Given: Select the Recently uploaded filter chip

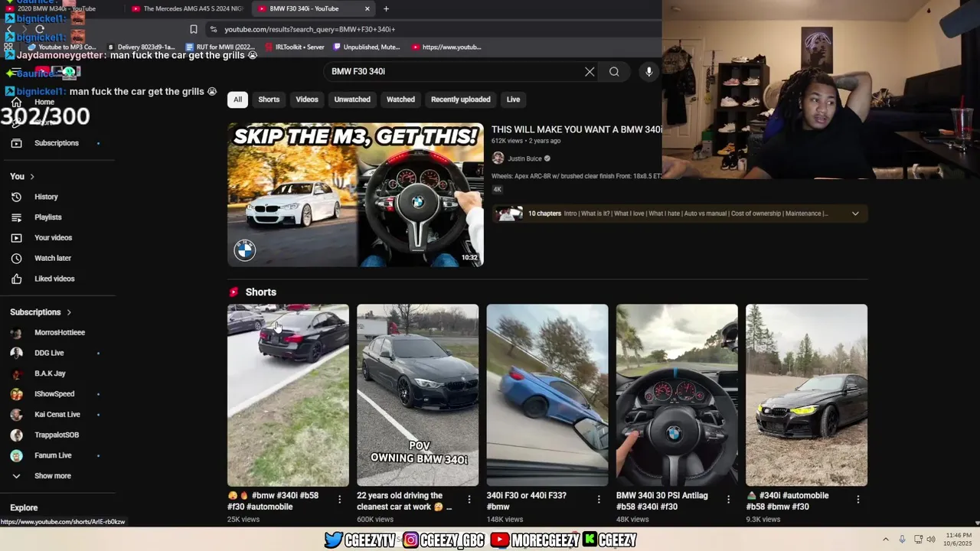Looking at the screenshot, I should pos(461,99).
